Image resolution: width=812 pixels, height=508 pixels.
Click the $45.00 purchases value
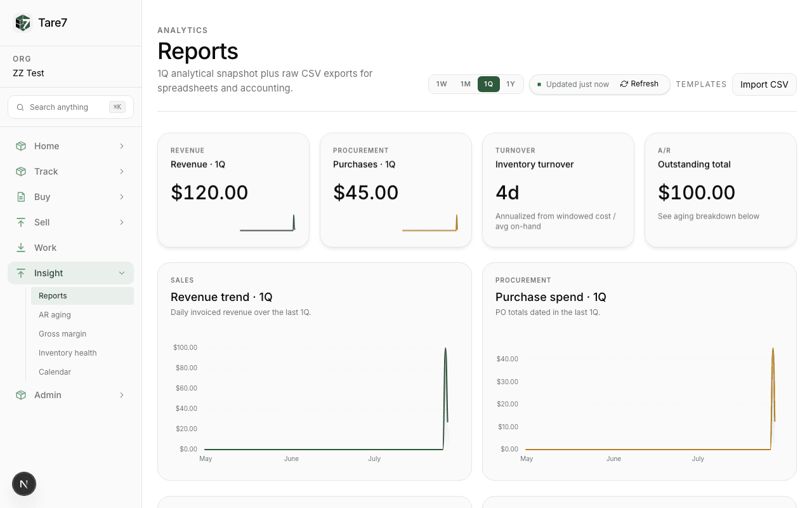click(366, 192)
